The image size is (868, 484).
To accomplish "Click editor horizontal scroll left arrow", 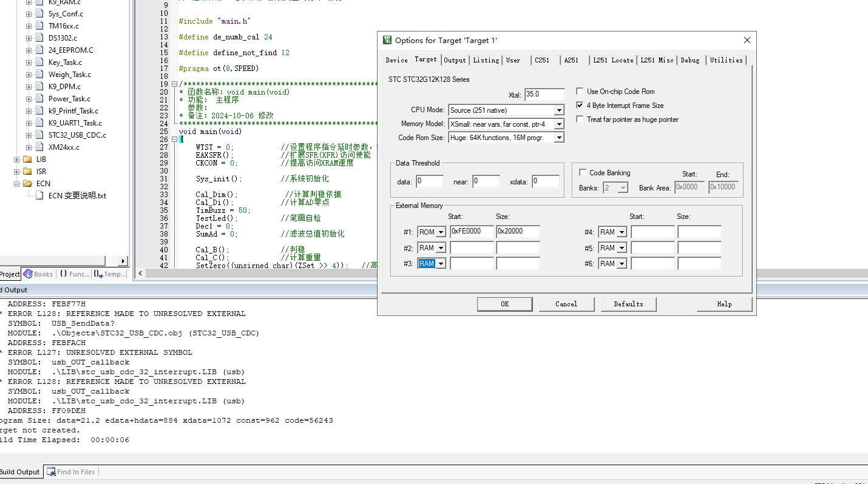I will coord(140,274).
